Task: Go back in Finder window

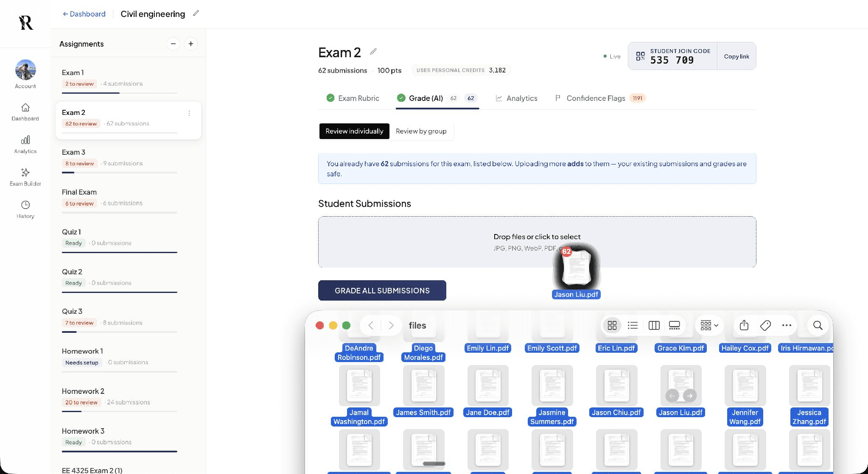Action: tap(371, 325)
